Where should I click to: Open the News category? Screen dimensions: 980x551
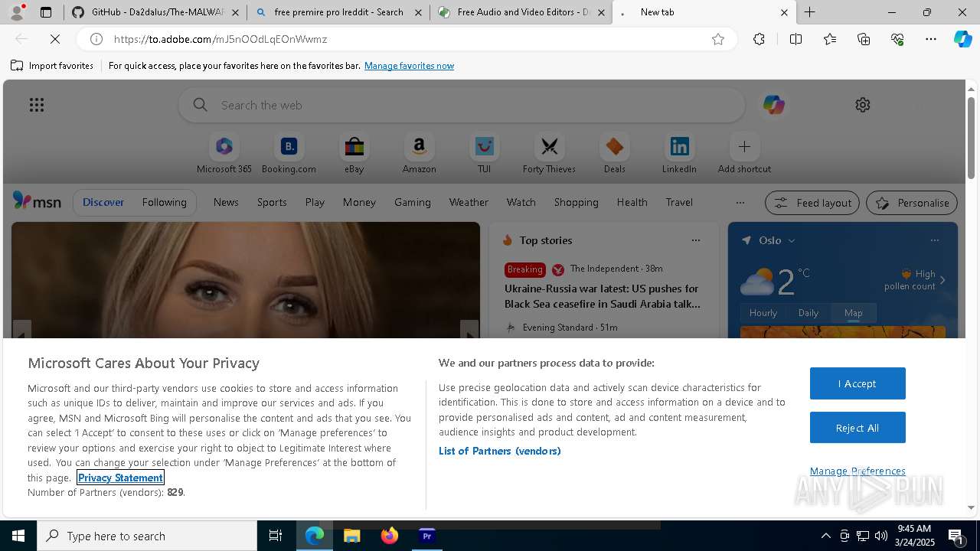226,202
